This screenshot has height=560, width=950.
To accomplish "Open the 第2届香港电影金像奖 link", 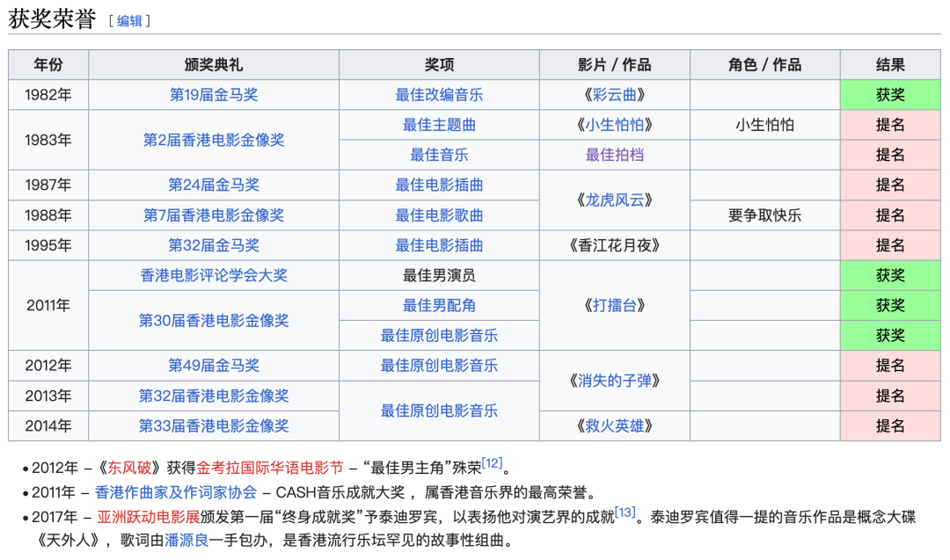I will coord(214,140).
